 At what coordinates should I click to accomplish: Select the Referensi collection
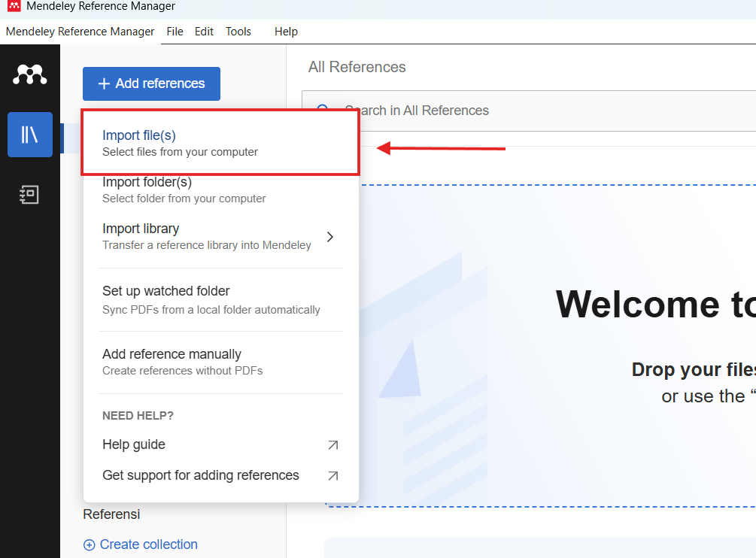click(111, 514)
